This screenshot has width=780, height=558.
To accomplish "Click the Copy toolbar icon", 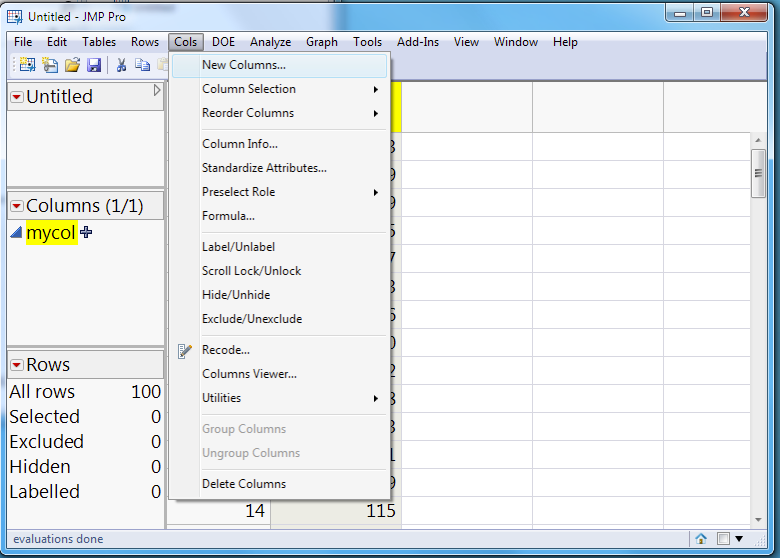I will [x=143, y=65].
